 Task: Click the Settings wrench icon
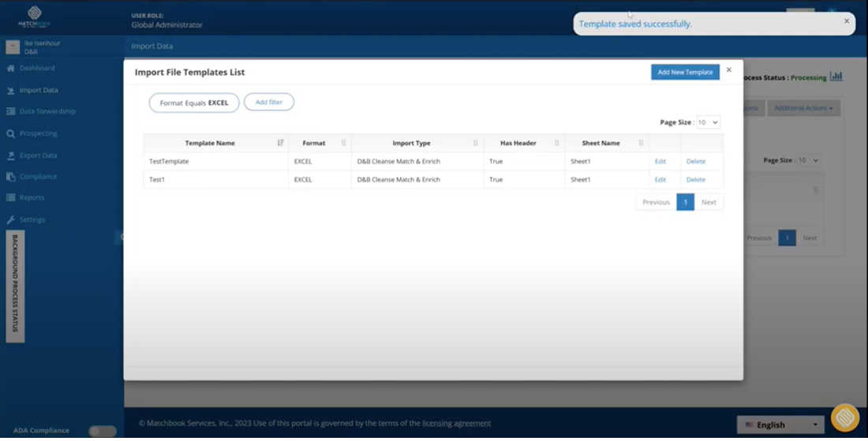tap(10, 219)
